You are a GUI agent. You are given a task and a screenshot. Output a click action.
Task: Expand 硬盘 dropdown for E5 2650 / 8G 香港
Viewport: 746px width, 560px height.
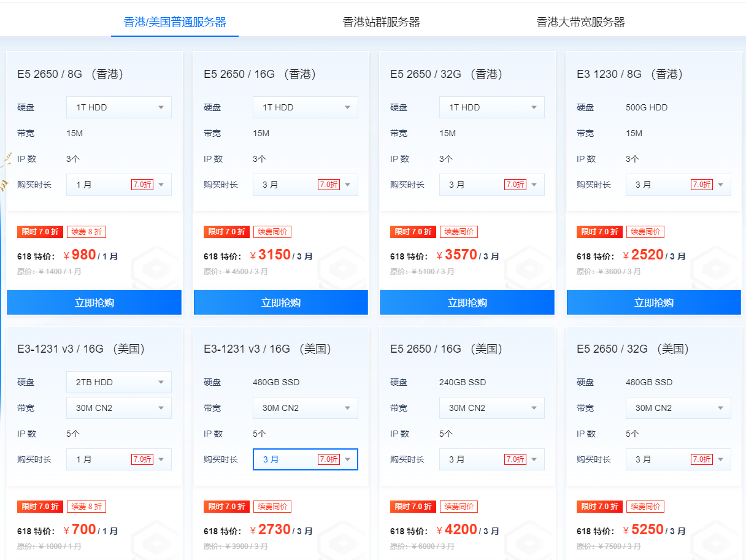119,107
